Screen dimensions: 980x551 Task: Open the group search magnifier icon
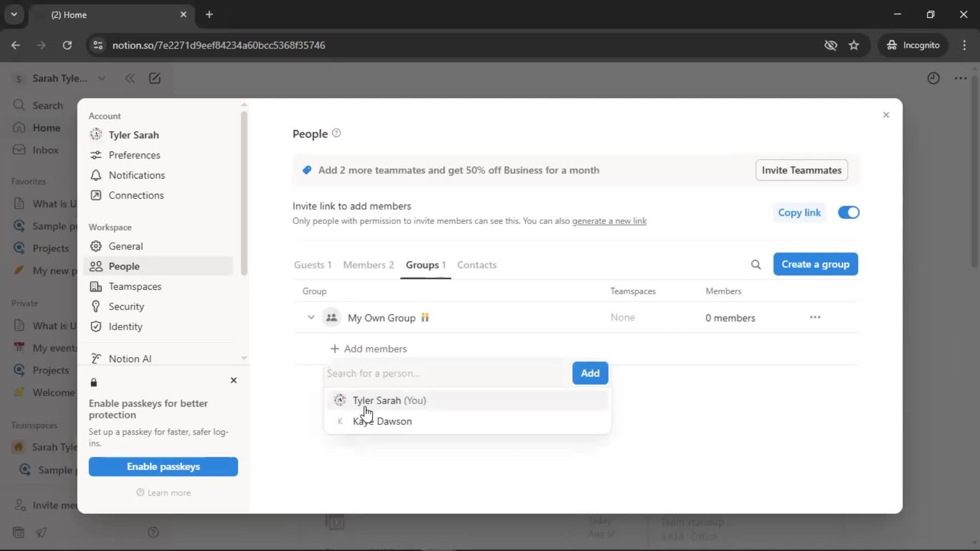[756, 264]
